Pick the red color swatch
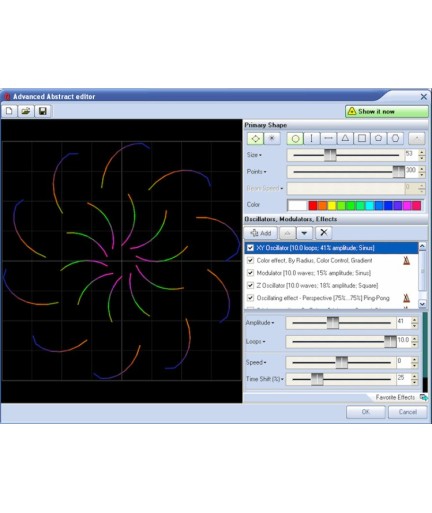This screenshot has width=432, height=513. 313,205
